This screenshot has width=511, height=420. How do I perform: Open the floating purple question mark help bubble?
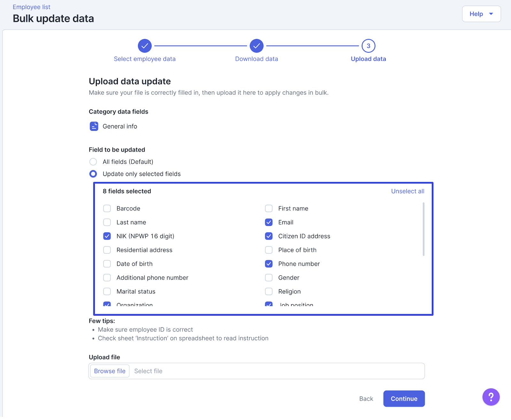[x=491, y=397]
